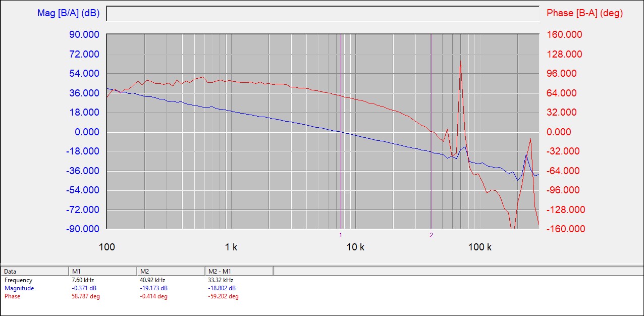
Task: Click the 7.60 kHz frequency cell
Action: click(x=83, y=280)
